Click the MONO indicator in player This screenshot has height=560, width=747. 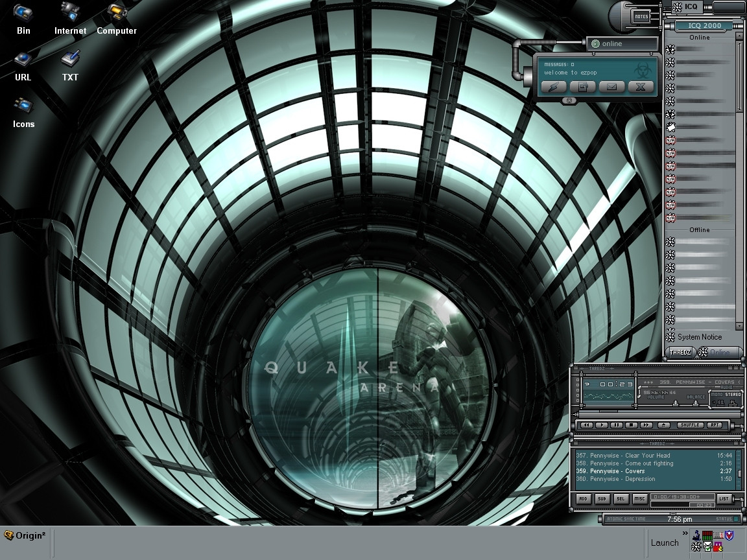pyautogui.click(x=717, y=394)
